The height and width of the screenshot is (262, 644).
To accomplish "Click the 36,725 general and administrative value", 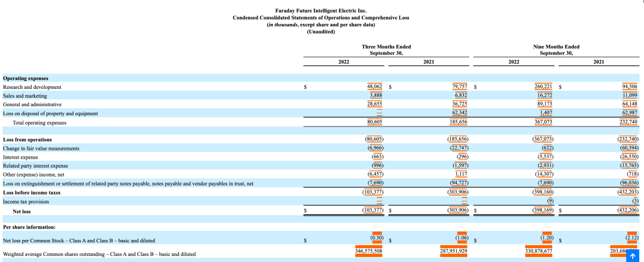I will [x=460, y=104].
